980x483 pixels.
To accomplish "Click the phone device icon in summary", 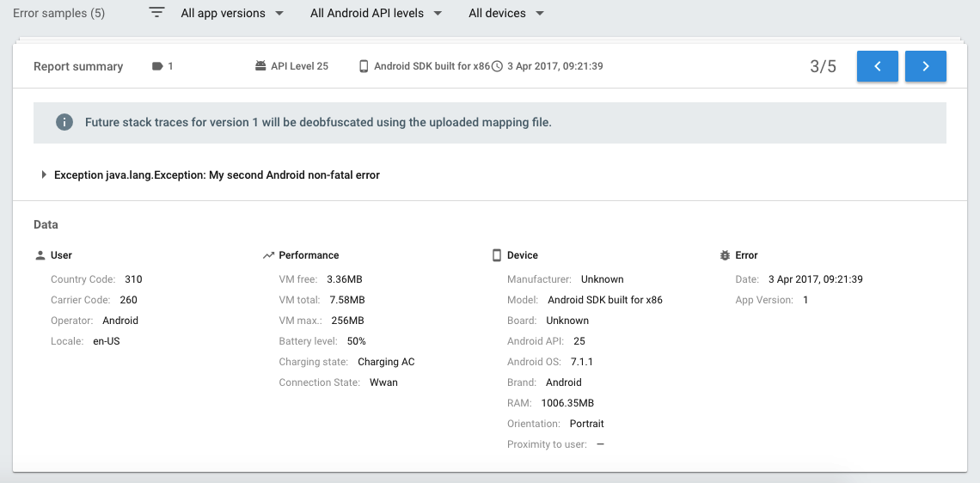I will 364,66.
